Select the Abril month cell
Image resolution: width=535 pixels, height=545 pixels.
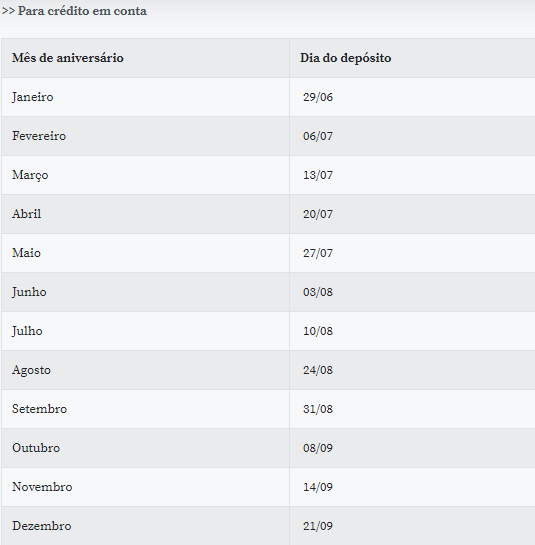pyautogui.click(x=145, y=214)
